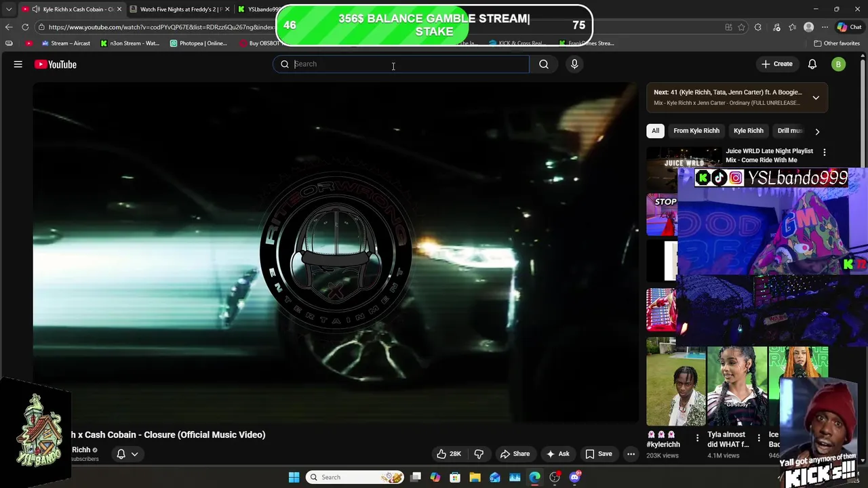Open the YouTube hamburger guide menu

[x=18, y=64]
